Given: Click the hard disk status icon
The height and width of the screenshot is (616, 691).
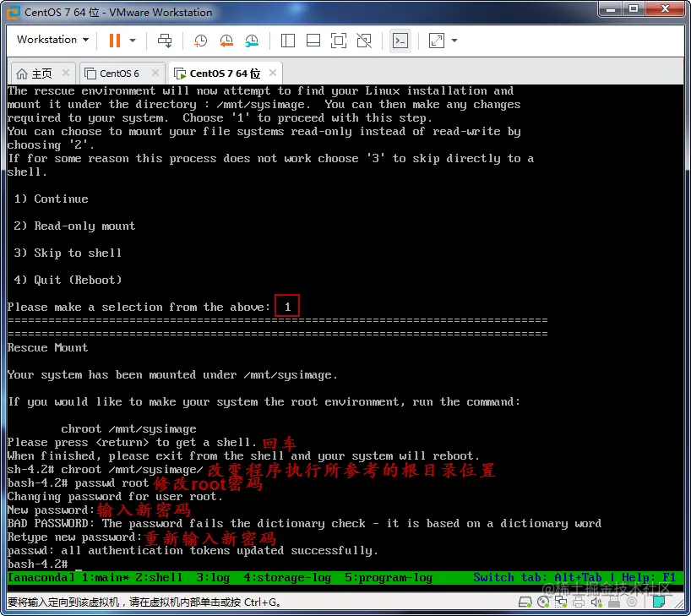Looking at the screenshot, I should pyautogui.click(x=525, y=602).
